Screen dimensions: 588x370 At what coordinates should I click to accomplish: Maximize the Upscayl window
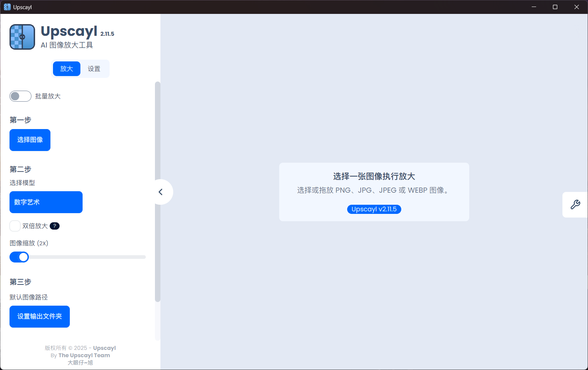point(555,7)
